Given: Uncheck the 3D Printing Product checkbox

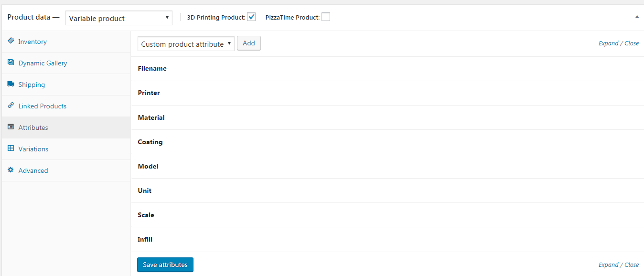Looking at the screenshot, I should click(251, 17).
